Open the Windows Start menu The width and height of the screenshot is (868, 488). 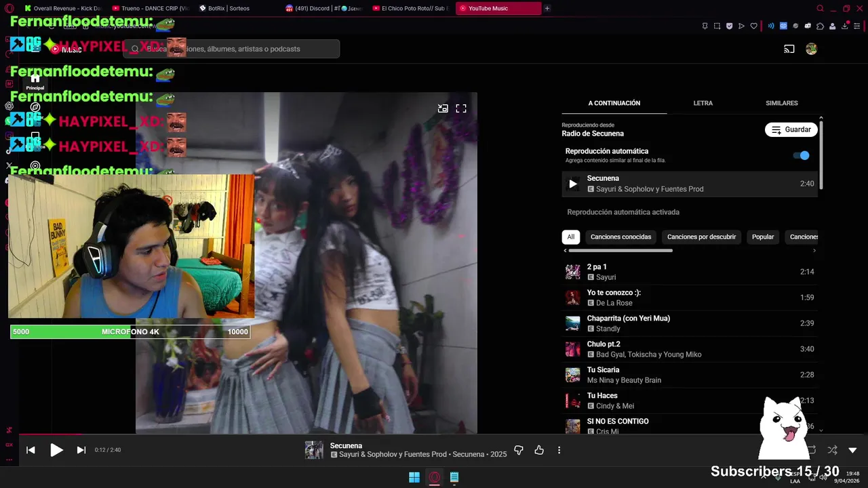[414, 477]
